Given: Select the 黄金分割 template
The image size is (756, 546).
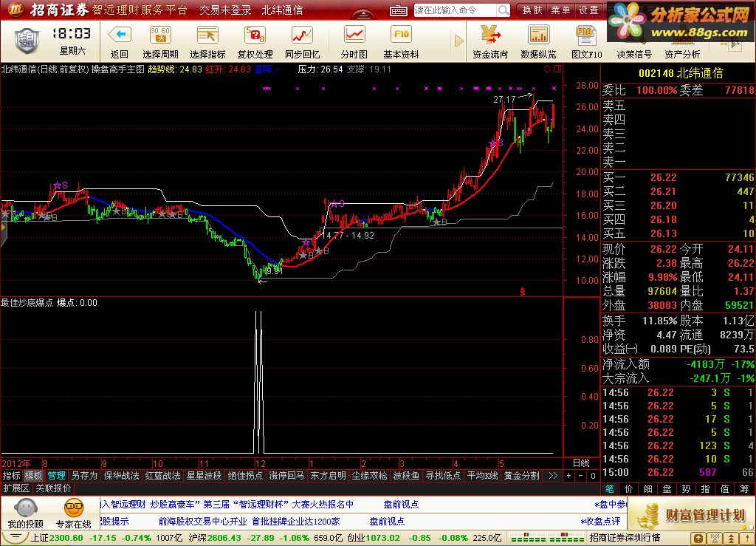Looking at the screenshot, I should pyautogui.click(x=522, y=476).
